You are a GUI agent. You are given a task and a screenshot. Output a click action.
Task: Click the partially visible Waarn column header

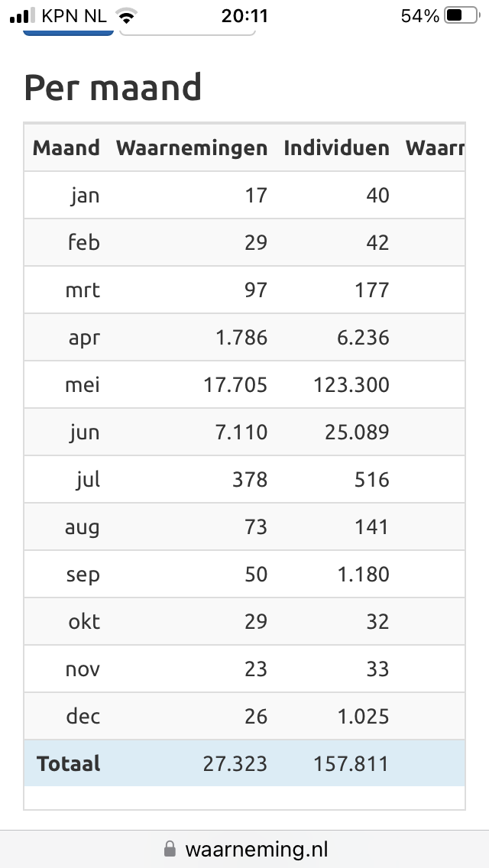point(435,147)
